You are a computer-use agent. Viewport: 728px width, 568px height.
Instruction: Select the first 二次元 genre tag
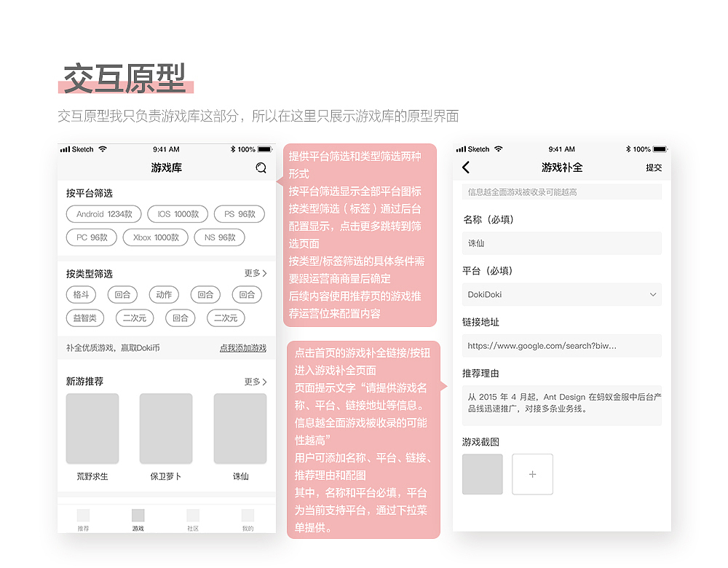(x=134, y=318)
